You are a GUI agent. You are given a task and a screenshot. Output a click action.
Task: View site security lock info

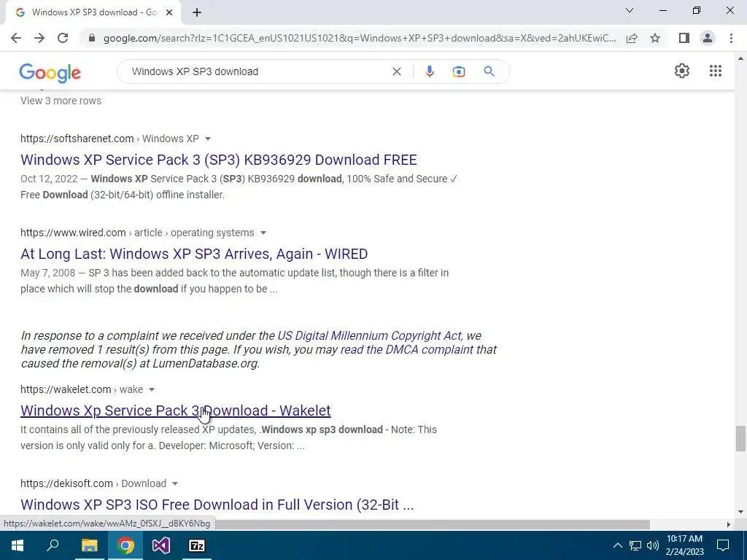pos(92,38)
